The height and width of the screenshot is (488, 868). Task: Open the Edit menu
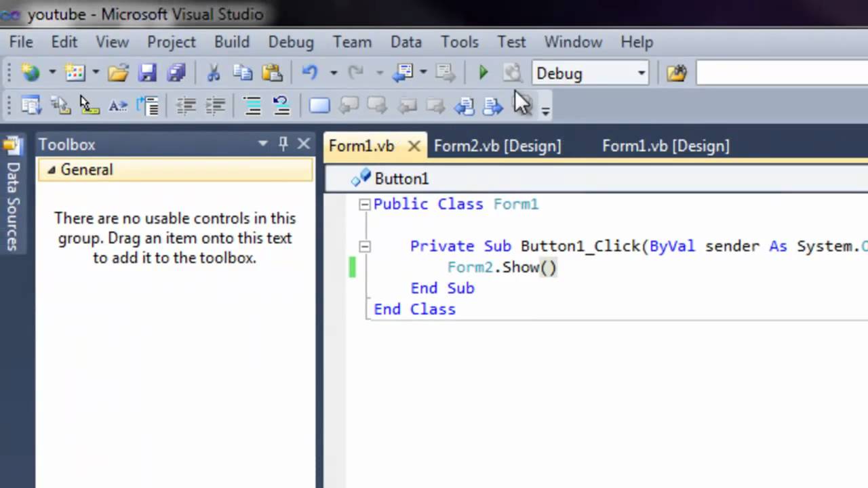click(x=64, y=42)
